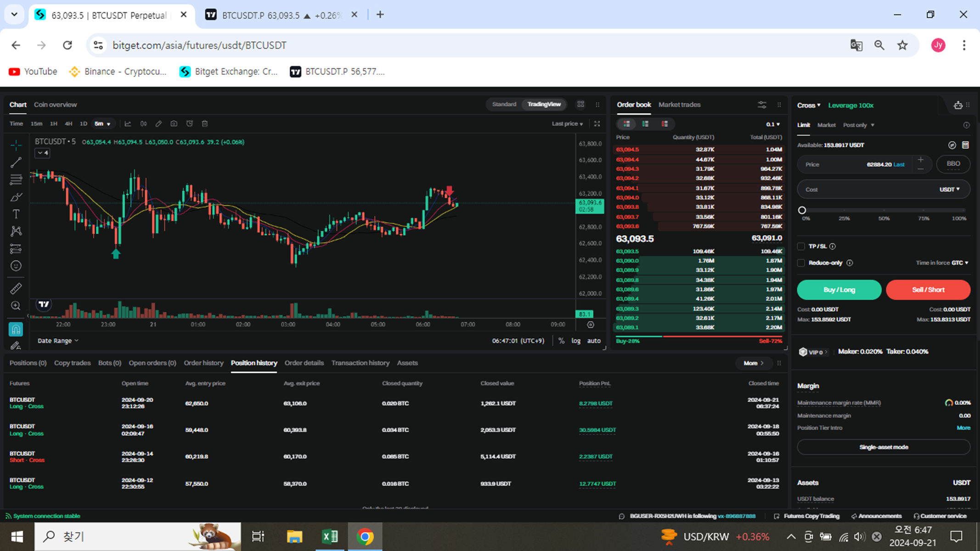Viewport: 980px width, 551px height.
Task: Click the Price input field
Action: (x=864, y=164)
